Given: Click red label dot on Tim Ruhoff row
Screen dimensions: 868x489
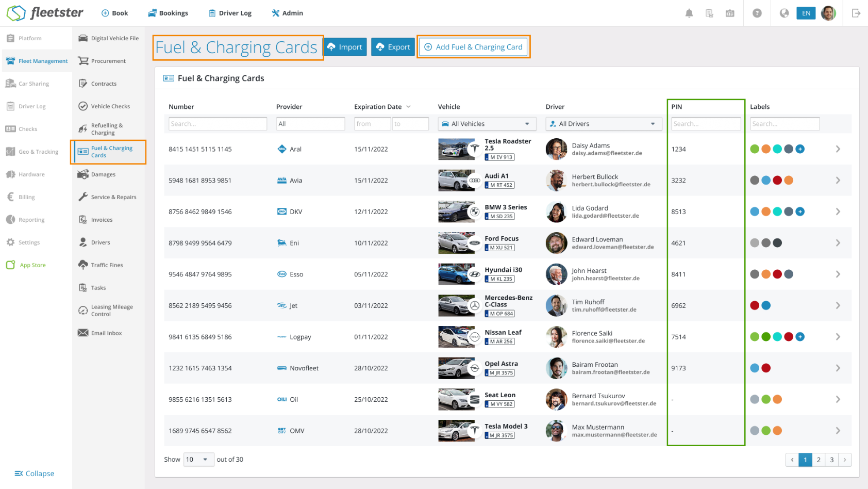Looking at the screenshot, I should tap(755, 305).
